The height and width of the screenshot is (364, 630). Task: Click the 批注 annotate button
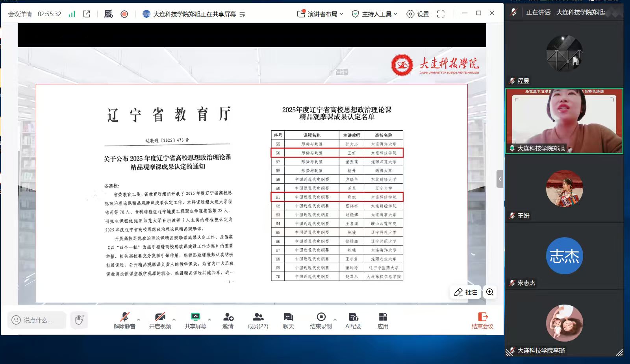[x=465, y=292]
